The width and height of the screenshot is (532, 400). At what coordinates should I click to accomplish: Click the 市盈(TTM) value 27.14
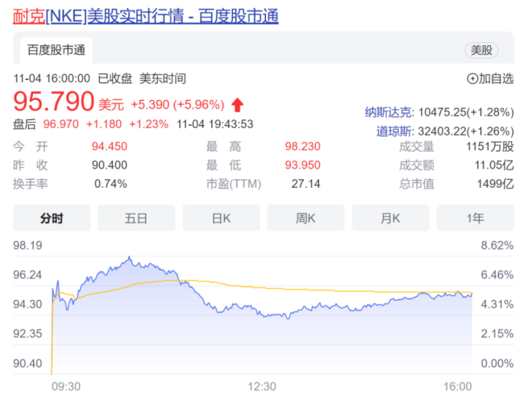[305, 184]
